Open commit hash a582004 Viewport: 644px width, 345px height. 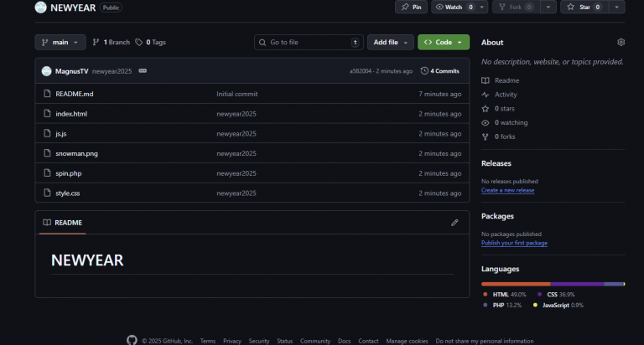[x=361, y=71]
